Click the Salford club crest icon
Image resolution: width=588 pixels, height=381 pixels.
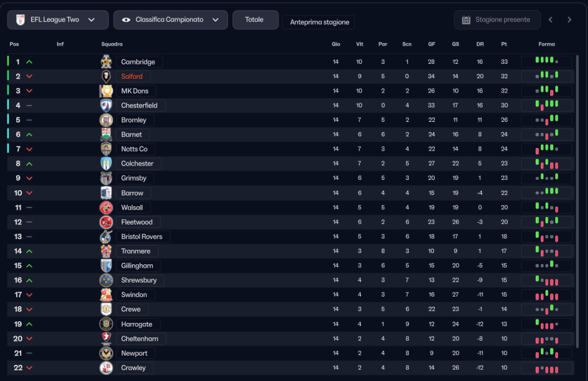point(106,76)
